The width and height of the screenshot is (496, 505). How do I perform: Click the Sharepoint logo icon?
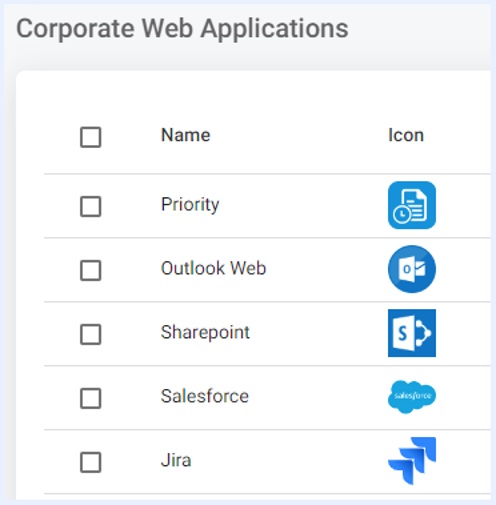[412, 333]
